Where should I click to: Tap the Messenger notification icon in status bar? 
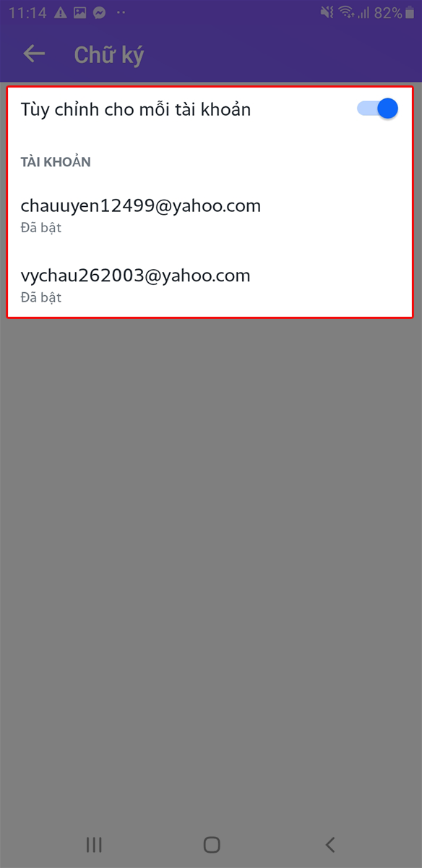tap(100, 13)
